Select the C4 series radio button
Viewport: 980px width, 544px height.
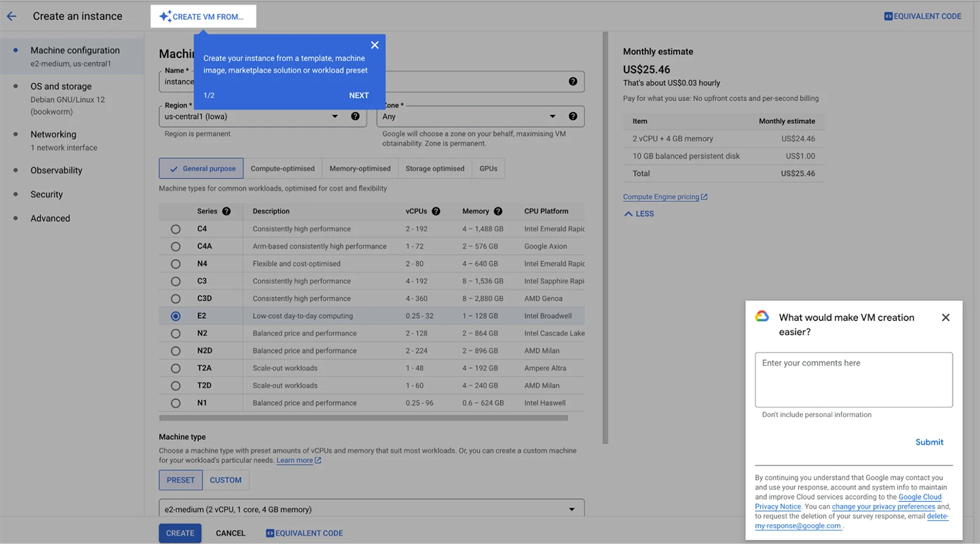coord(175,229)
